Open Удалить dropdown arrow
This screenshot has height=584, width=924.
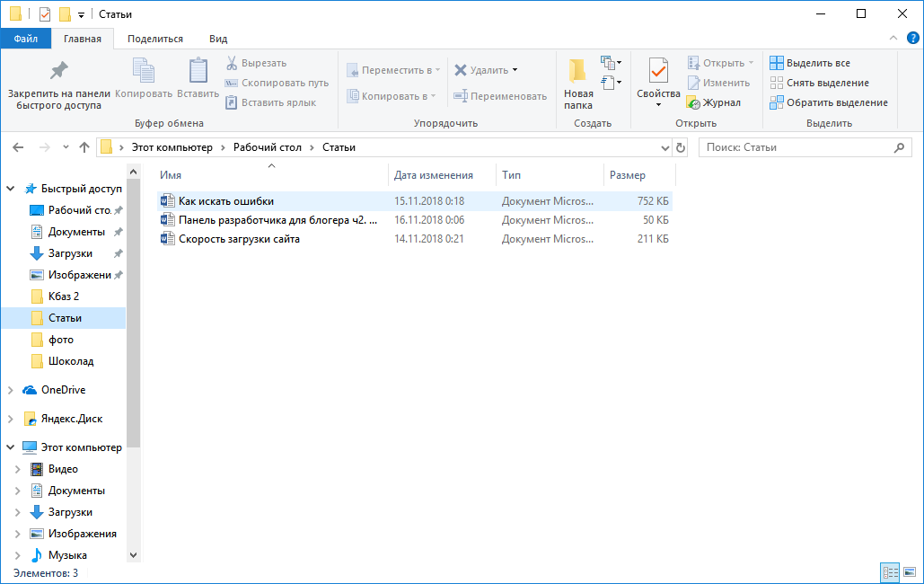(515, 70)
